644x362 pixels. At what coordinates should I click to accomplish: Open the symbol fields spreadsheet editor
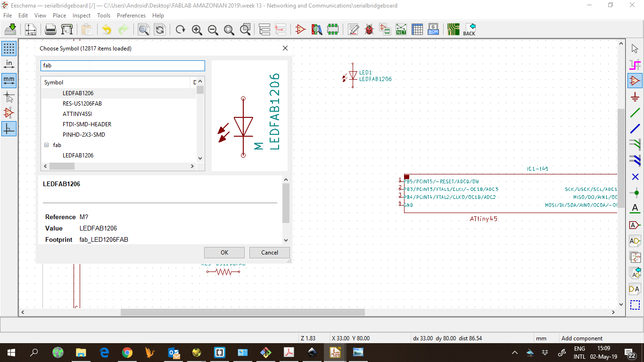pos(417,30)
